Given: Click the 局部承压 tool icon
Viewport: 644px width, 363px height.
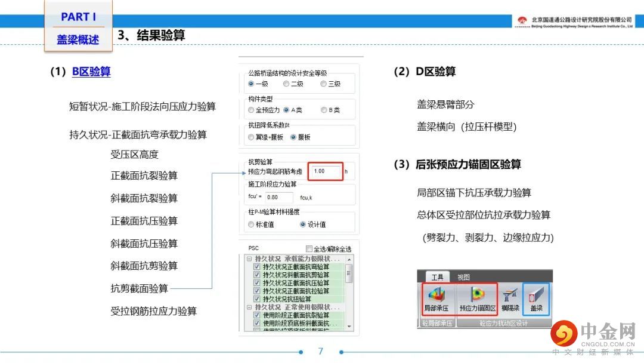Looking at the screenshot, I should [x=436, y=299].
